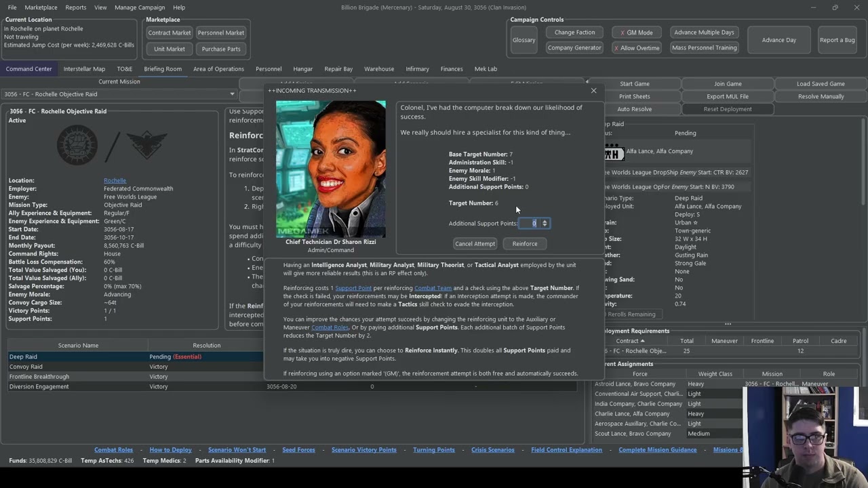Click the Change Faction button

[x=574, y=32]
